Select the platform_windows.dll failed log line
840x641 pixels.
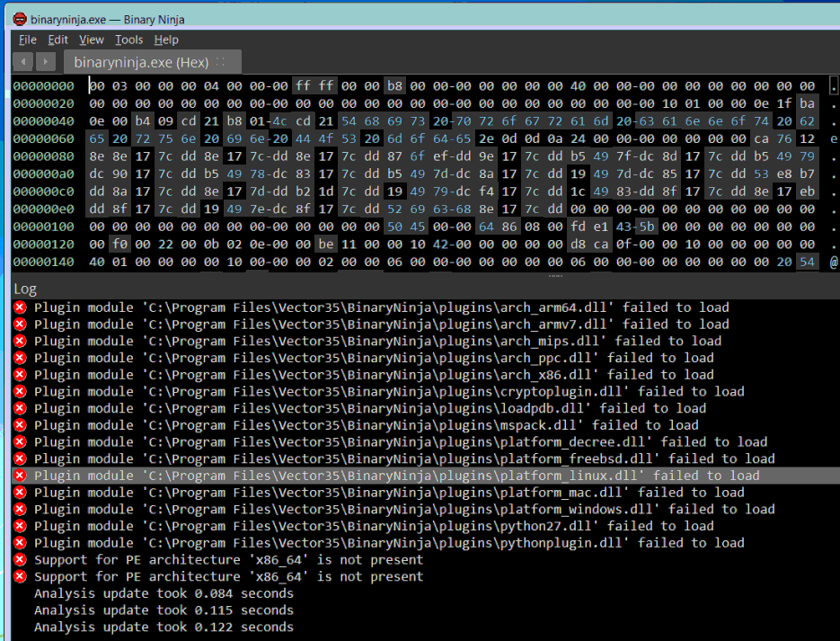404,509
